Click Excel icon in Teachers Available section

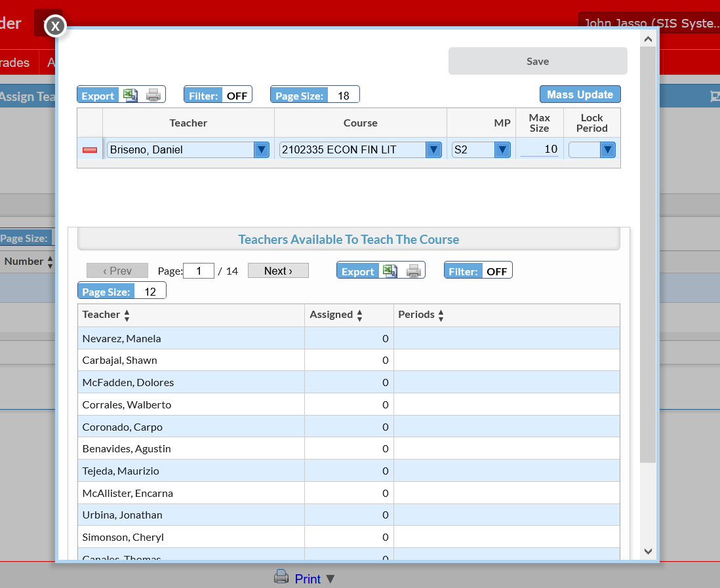tap(390, 271)
